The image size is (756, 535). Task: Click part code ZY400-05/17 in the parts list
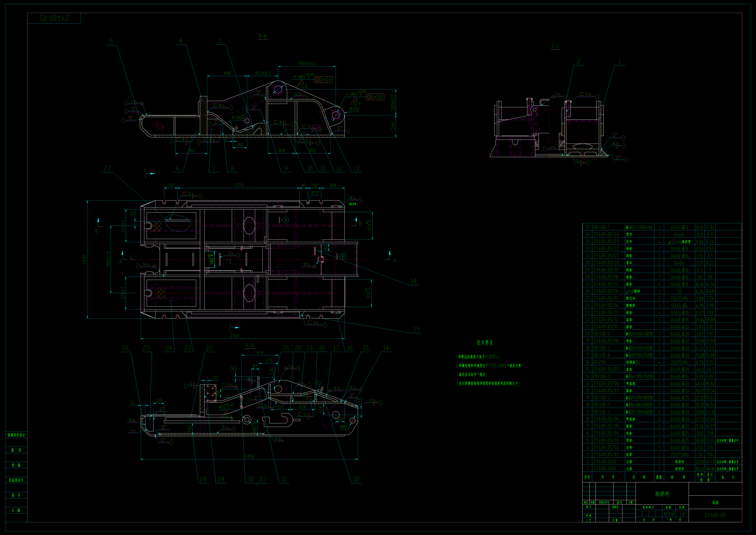(606, 284)
